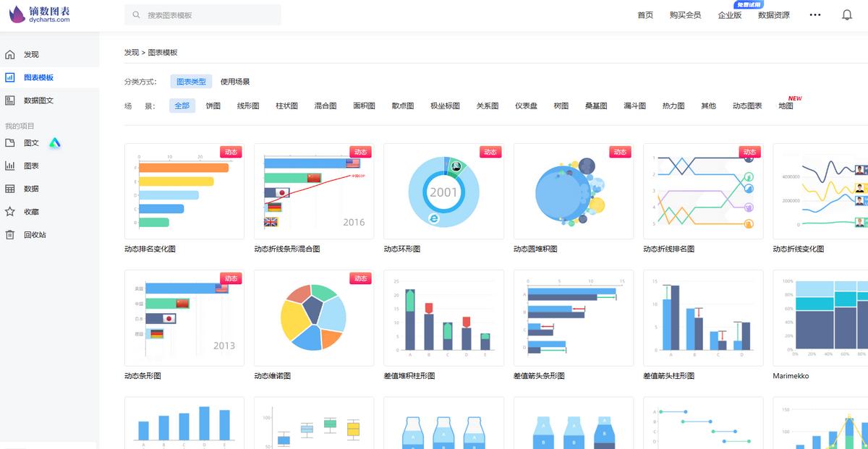The height and width of the screenshot is (449, 868).
Task: Click the 图表模板 sidebar icon
Action: pos(10,77)
